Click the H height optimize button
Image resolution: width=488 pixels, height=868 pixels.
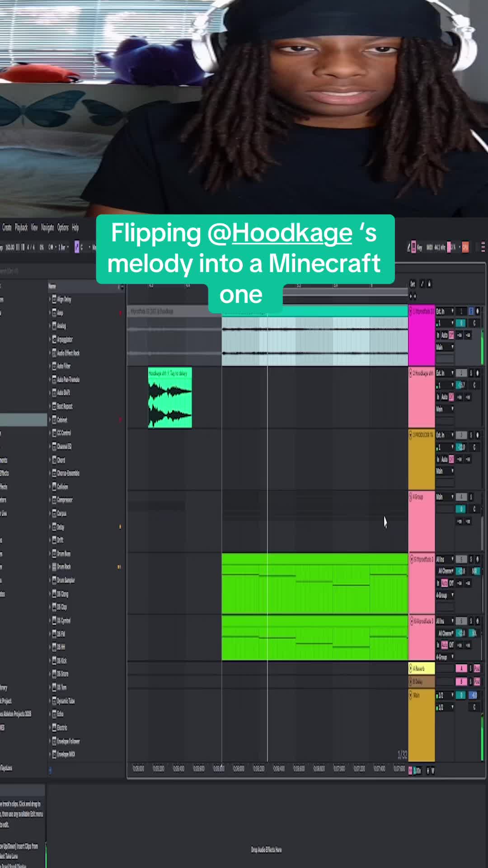[427, 771]
